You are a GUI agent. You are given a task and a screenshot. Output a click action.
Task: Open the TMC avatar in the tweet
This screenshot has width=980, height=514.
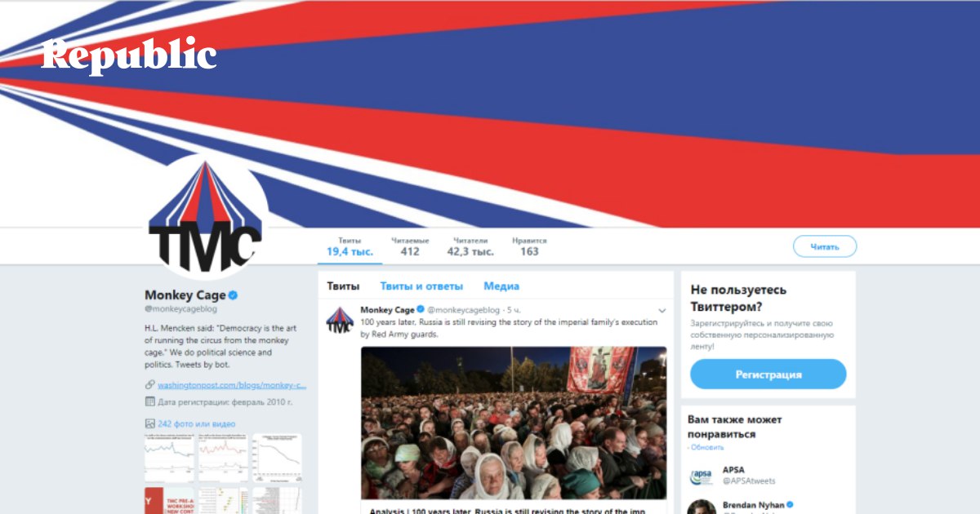pos(340,320)
